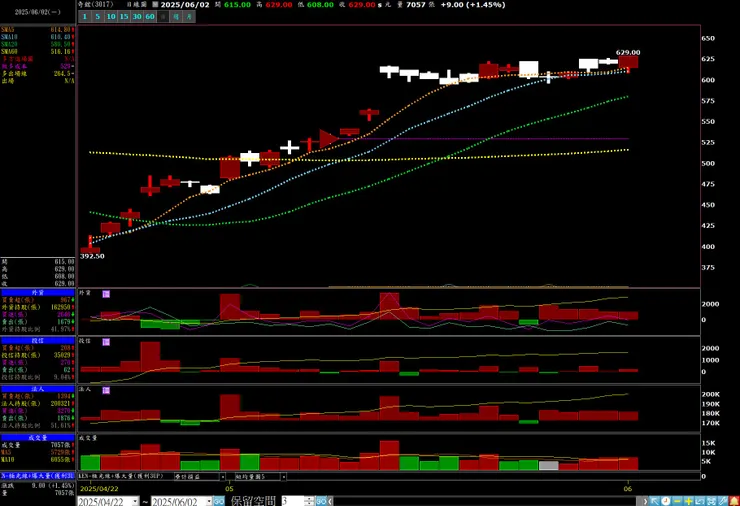Click the purple settings icon in 法人 panel
This screenshot has height=506, width=740.
tap(106, 390)
